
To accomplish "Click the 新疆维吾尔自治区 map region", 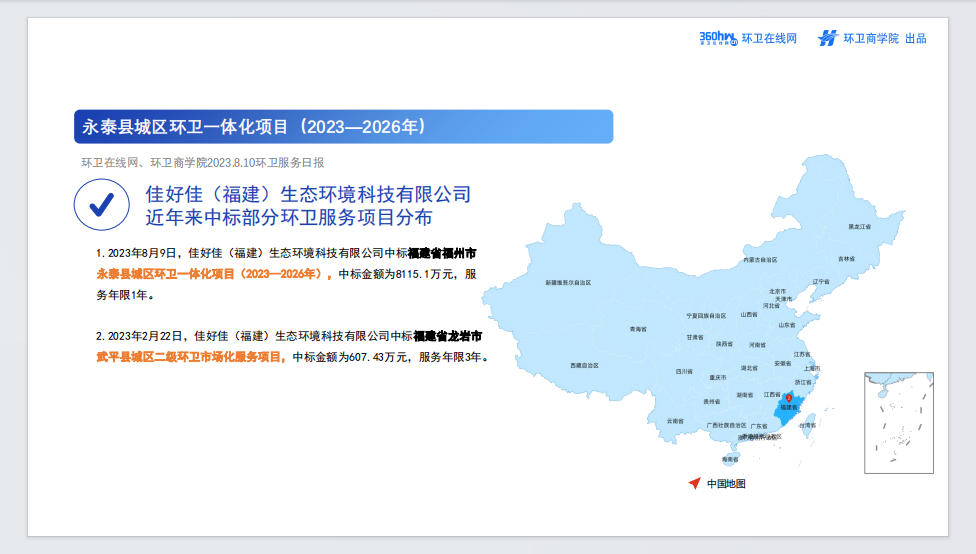I will click(x=568, y=283).
